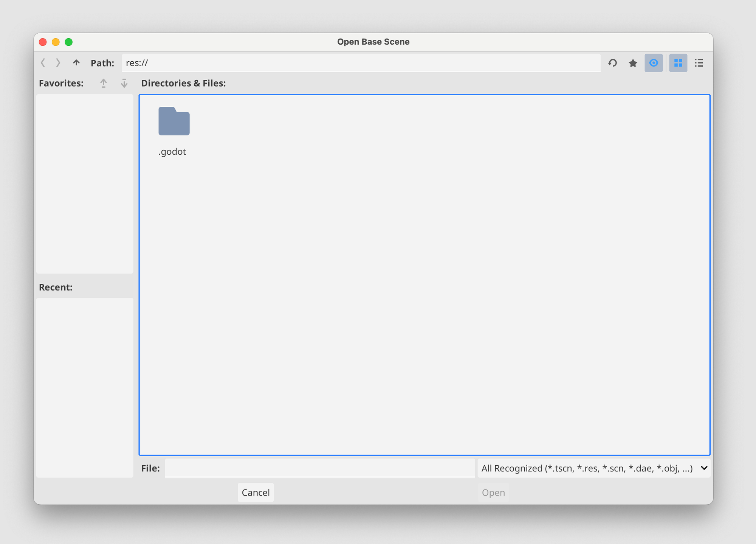Go to parent folder up arrow
Viewport: 756px width, 544px height.
pyautogui.click(x=76, y=63)
